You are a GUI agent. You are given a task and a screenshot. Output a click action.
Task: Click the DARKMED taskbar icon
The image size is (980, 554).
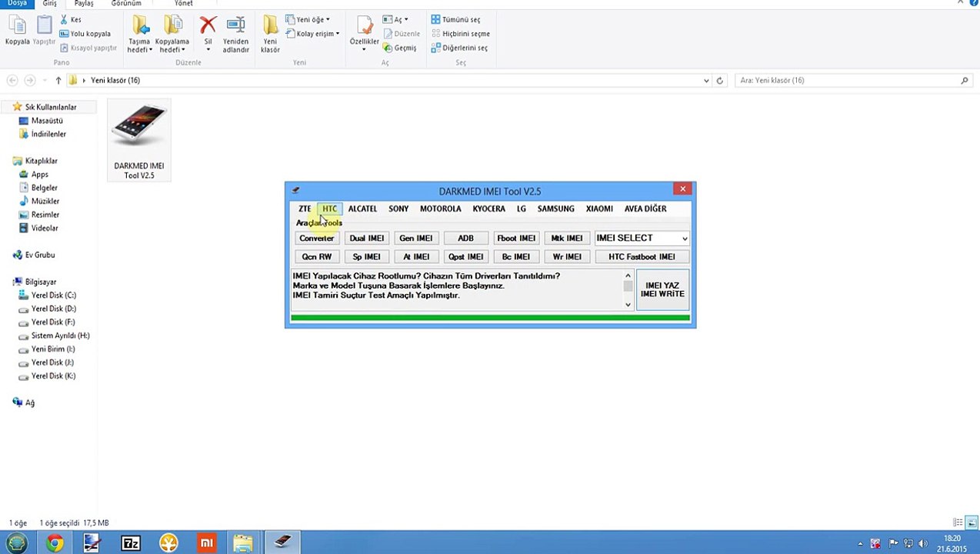point(282,542)
